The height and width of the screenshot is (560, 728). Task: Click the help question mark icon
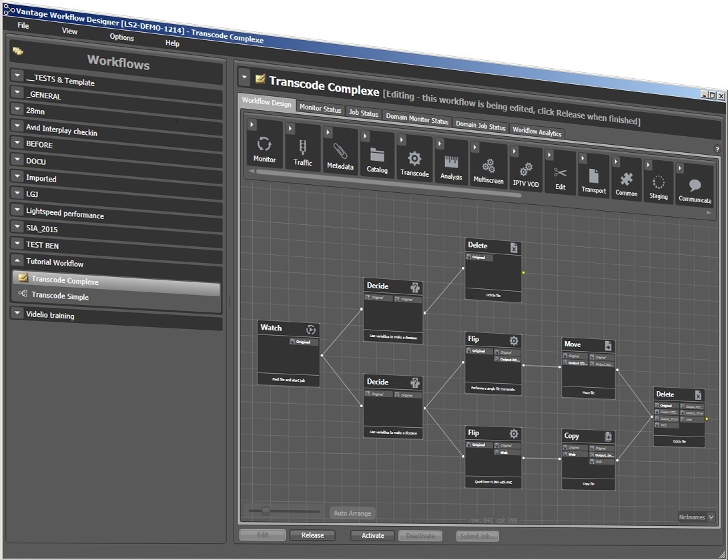tap(717, 149)
